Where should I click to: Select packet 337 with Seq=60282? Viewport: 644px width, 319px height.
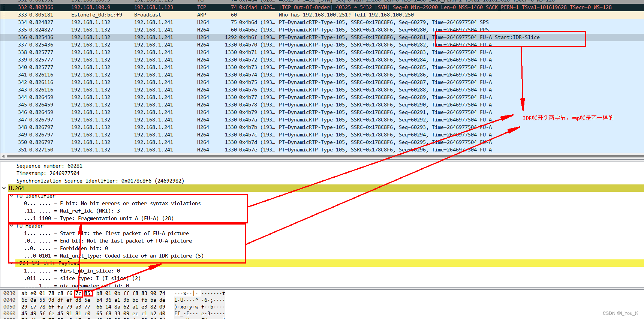click(x=322, y=45)
